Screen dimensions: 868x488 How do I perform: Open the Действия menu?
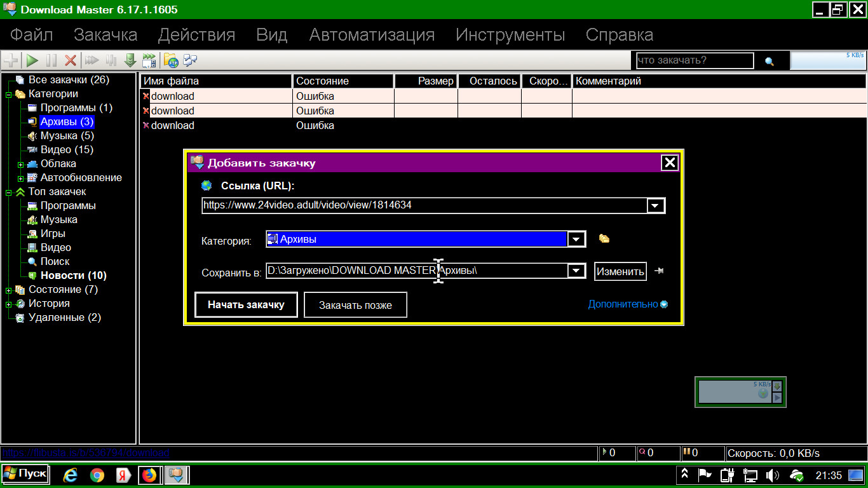tap(196, 34)
